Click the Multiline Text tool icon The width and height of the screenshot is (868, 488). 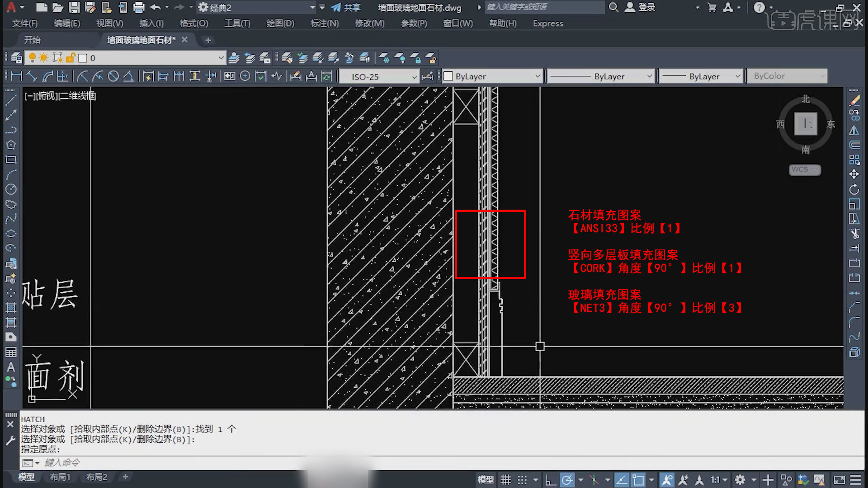pos(11,367)
